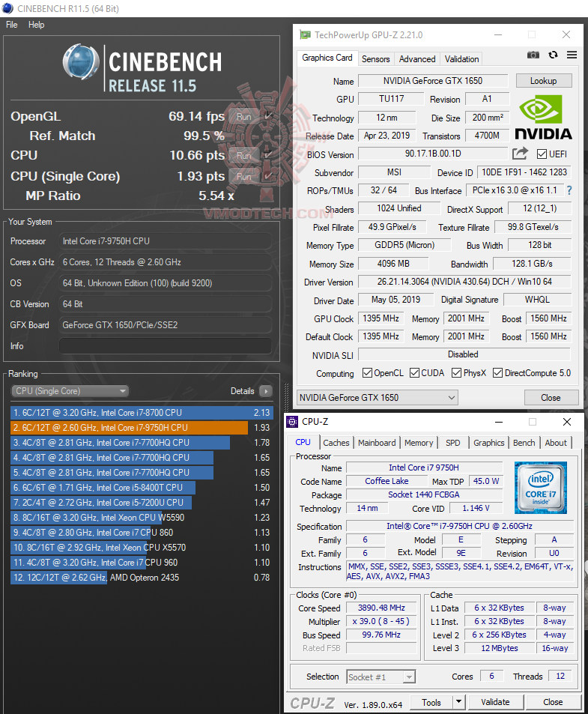
Task: Click the Cinebench globe logo
Action: (81, 61)
